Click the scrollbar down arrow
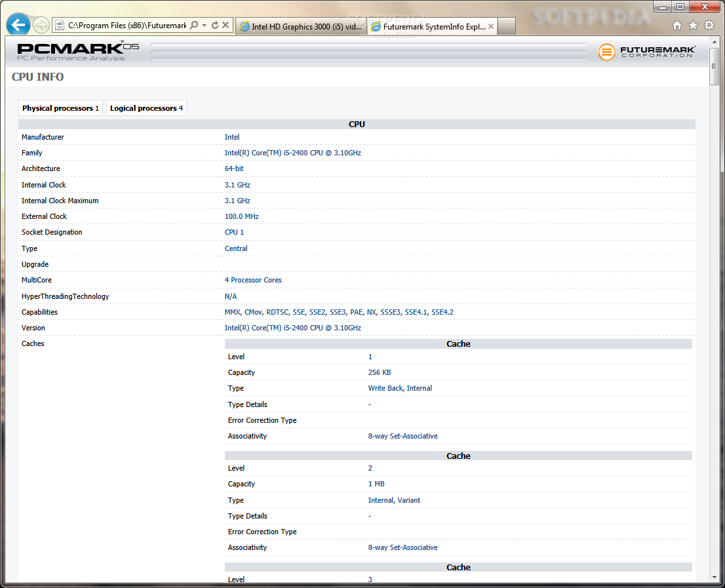The image size is (725, 588). [x=715, y=578]
